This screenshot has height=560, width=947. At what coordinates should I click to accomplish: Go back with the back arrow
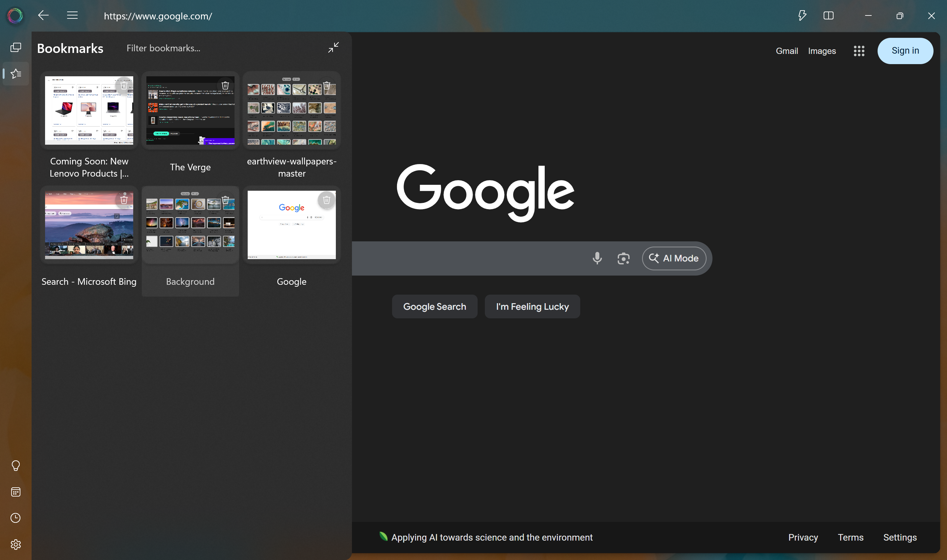[43, 15]
